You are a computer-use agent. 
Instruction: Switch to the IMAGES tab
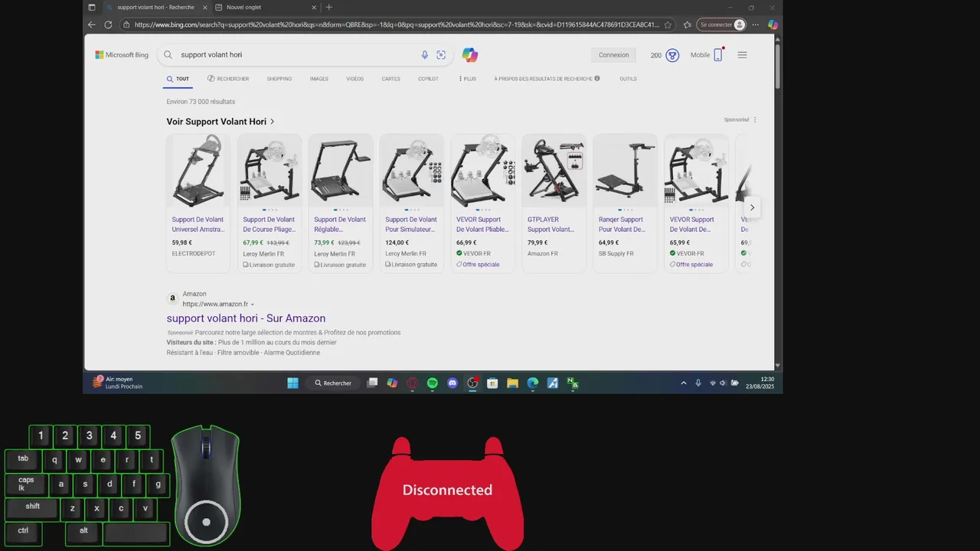(319, 79)
